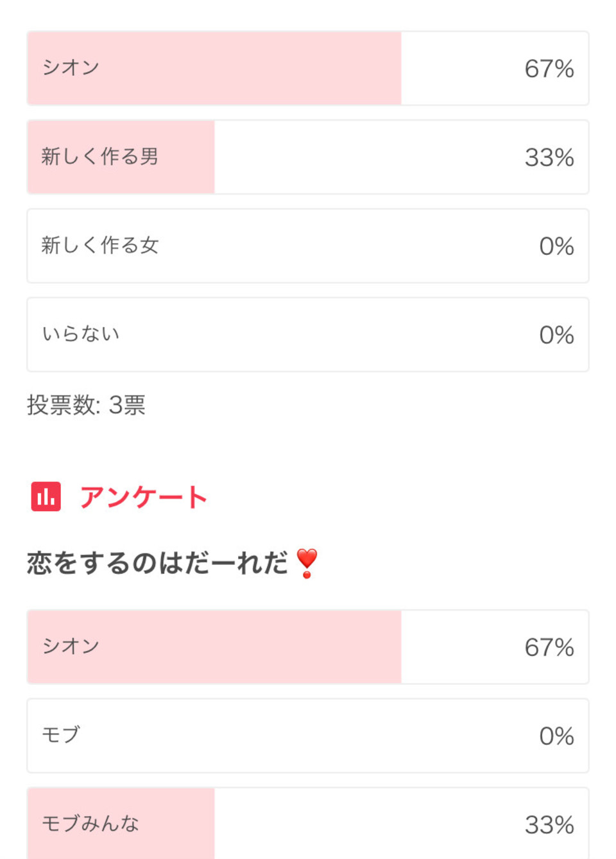Image resolution: width=616 pixels, height=859 pixels.
Task: Choose the 新しく作る女 poll option
Action: (x=308, y=245)
